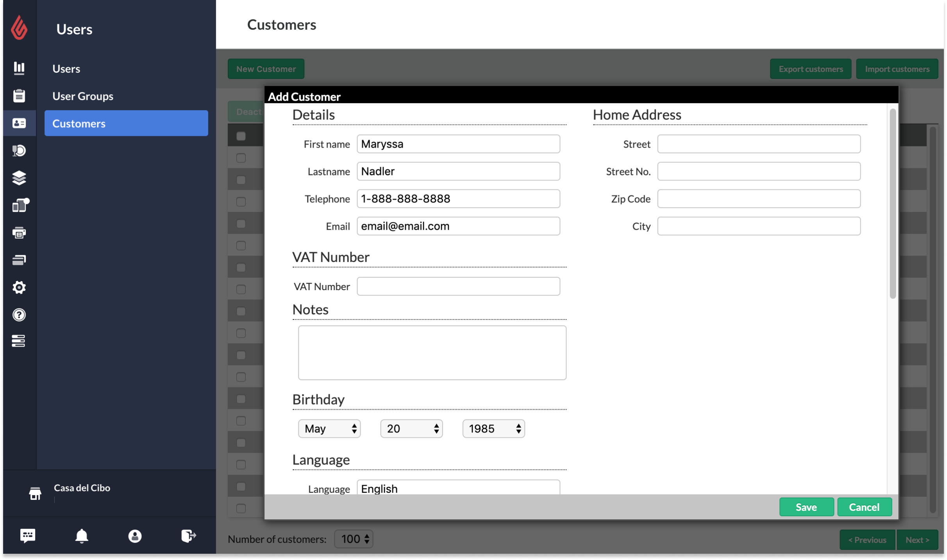Toggle the Deactivate checkbox near top
The image size is (947, 560).
(241, 136)
